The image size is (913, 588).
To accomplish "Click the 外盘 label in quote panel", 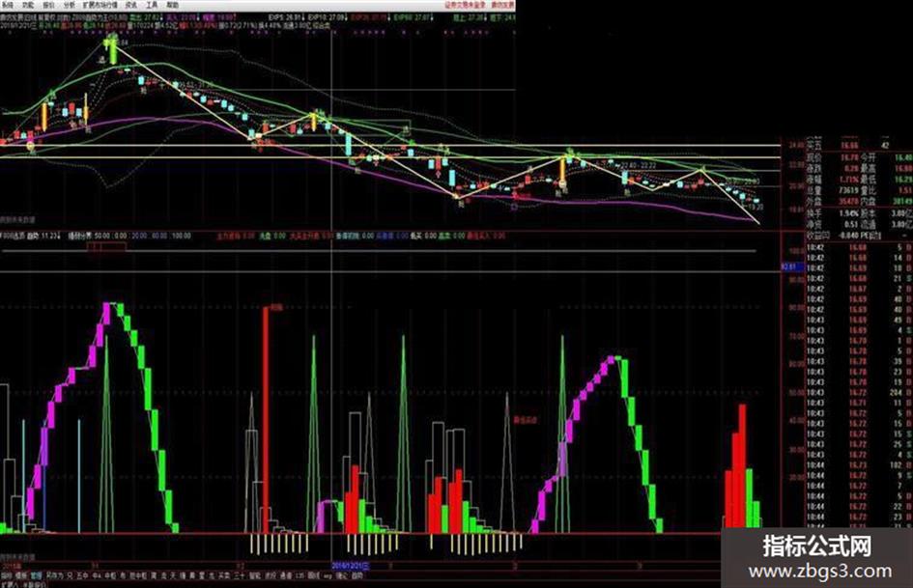I will [x=813, y=201].
